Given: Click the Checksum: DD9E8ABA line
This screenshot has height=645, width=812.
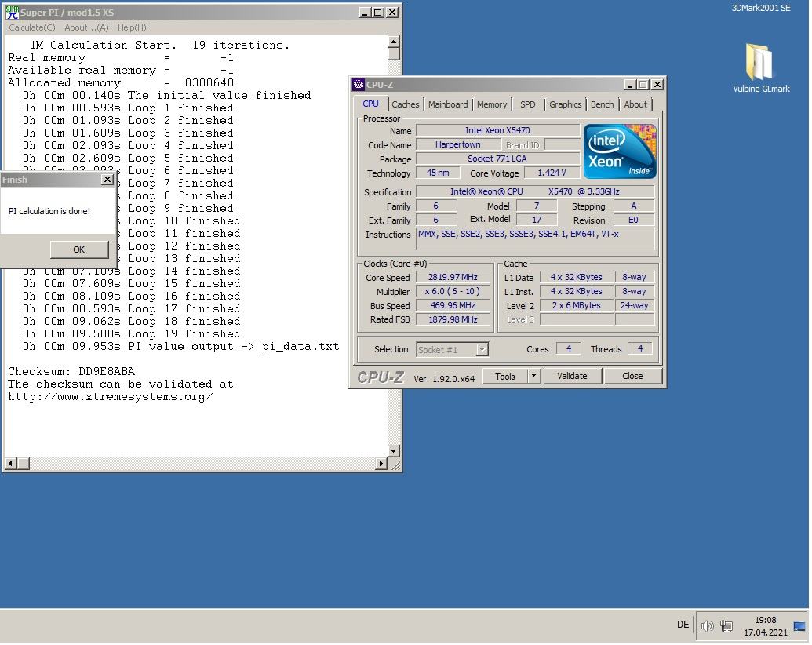Looking at the screenshot, I should (x=71, y=371).
